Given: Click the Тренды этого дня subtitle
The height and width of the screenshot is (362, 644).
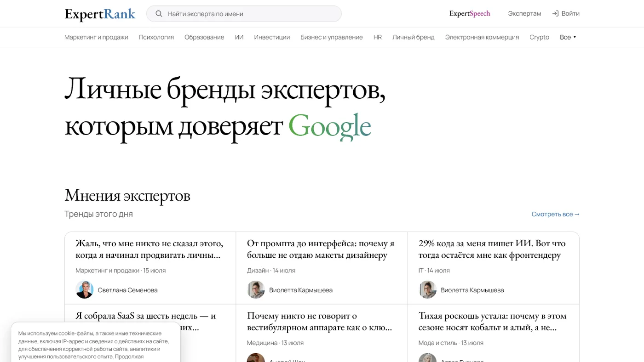Looking at the screenshot, I should click(98, 214).
